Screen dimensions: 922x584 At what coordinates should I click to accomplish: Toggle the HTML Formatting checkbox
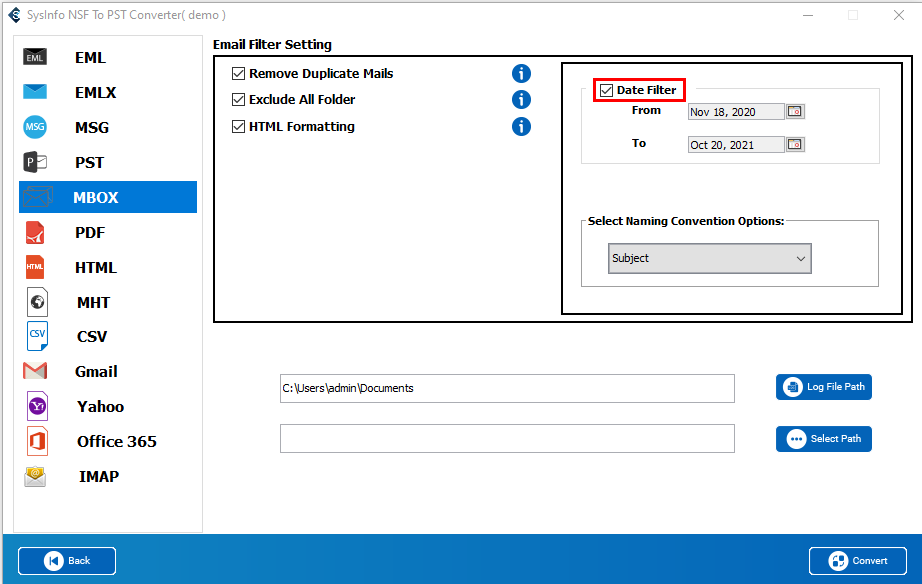click(x=238, y=126)
